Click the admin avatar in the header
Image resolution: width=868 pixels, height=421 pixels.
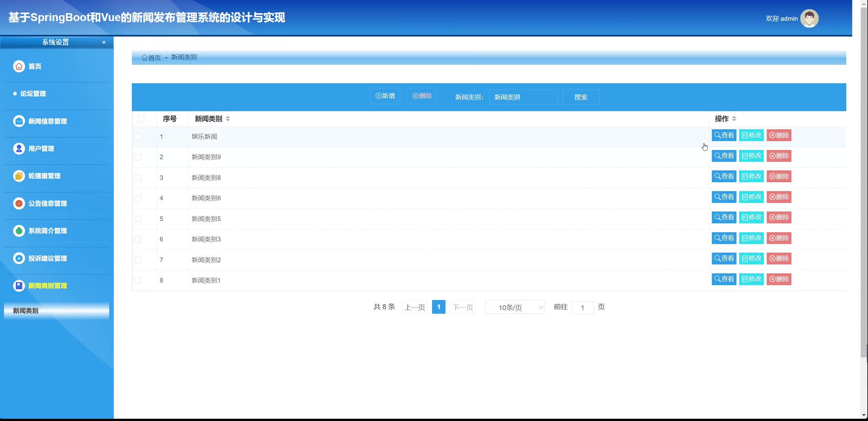pos(809,18)
